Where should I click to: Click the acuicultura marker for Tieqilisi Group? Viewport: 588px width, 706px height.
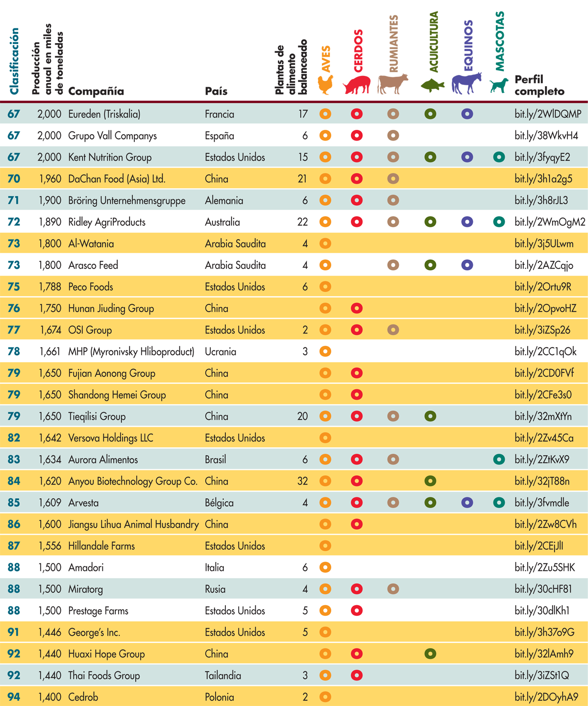click(x=430, y=416)
